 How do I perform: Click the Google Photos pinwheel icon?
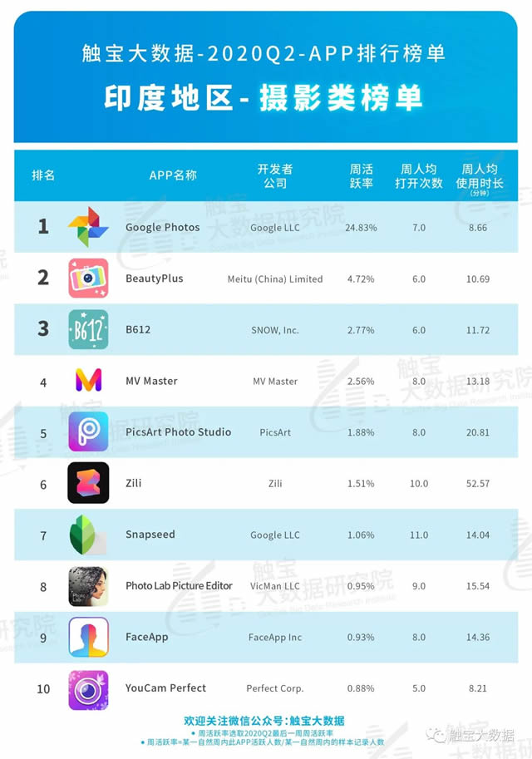(87, 227)
